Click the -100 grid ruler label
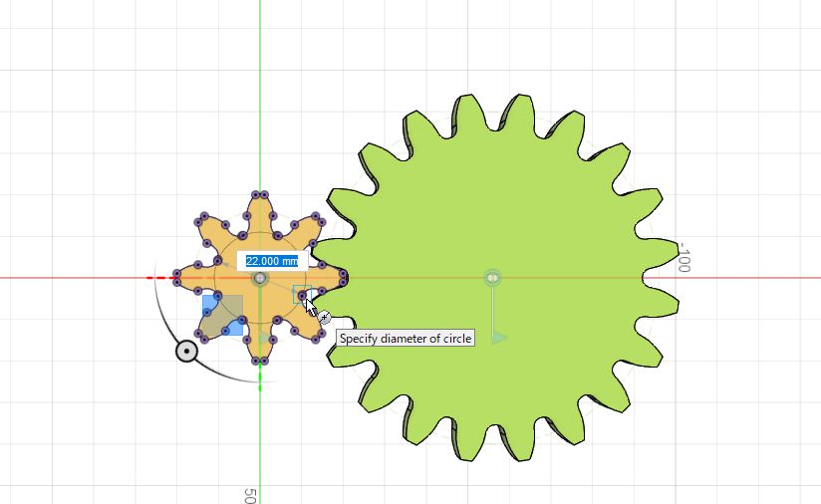 point(684,257)
